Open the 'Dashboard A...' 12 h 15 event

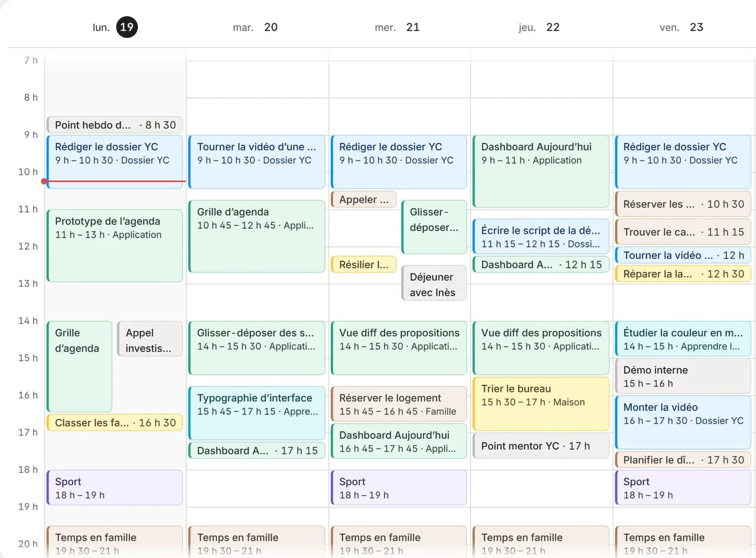pyautogui.click(x=541, y=264)
